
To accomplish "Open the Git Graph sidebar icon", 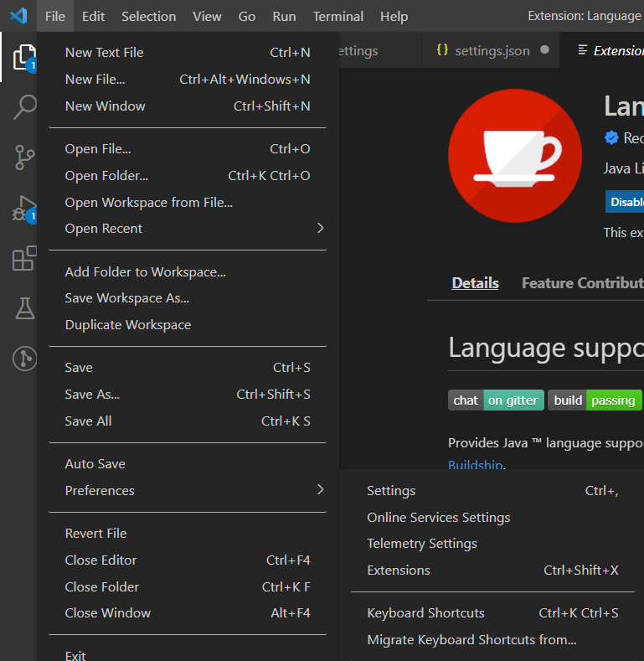I will point(25,359).
